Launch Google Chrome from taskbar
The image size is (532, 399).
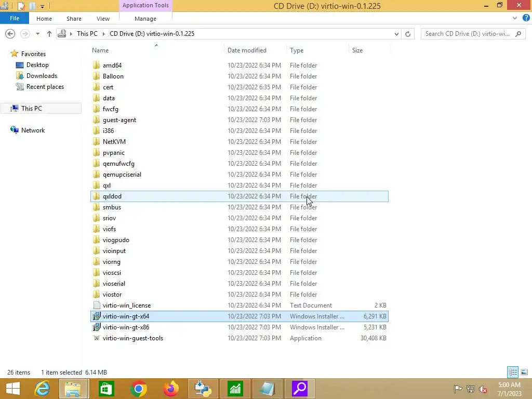tap(138, 389)
